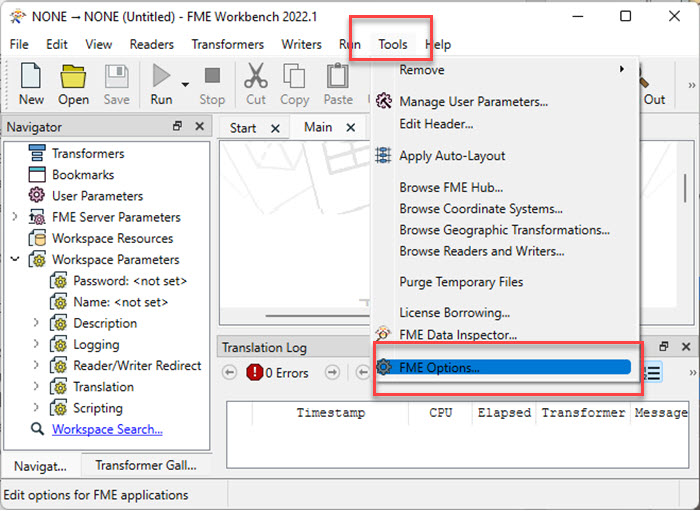Click the Timestamp column header
Image resolution: width=700 pixels, height=511 pixels.
(330, 413)
